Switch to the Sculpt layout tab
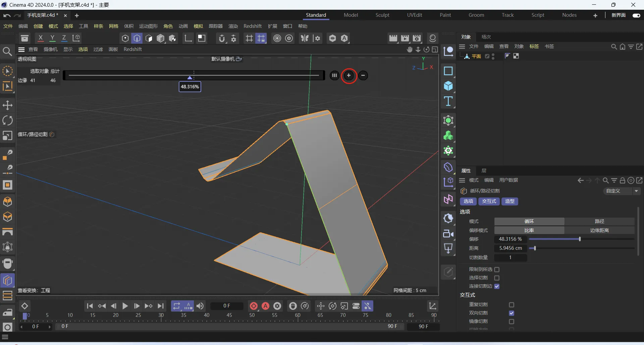The height and width of the screenshot is (345, 644). (382, 15)
